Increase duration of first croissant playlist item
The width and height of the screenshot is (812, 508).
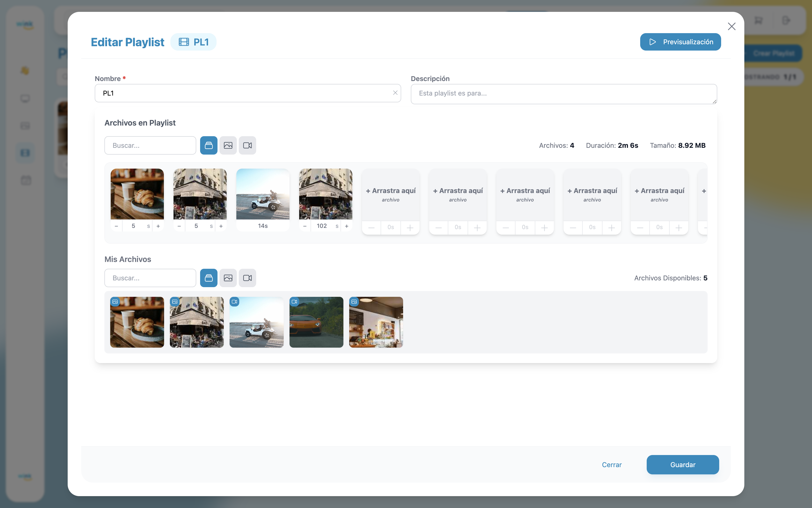(158, 226)
